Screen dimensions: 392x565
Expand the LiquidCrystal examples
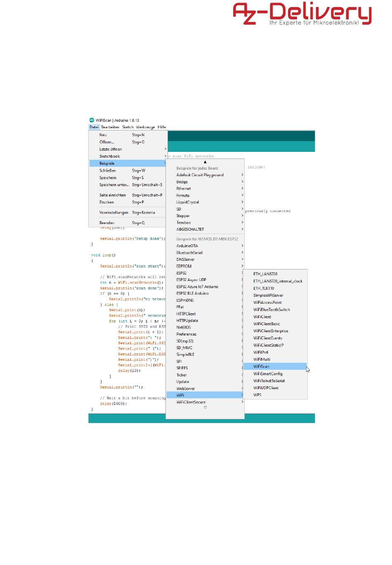[x=205, y=202]
